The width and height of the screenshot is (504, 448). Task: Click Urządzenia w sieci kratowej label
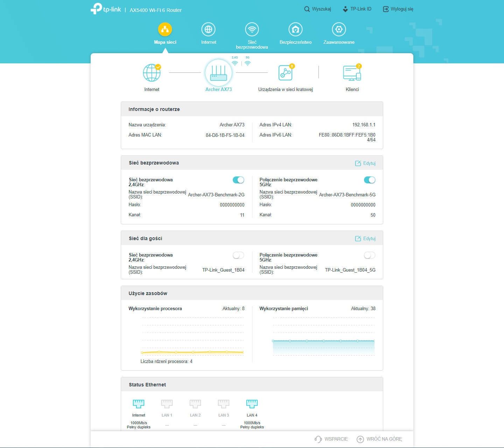click(x=285, y=90)
